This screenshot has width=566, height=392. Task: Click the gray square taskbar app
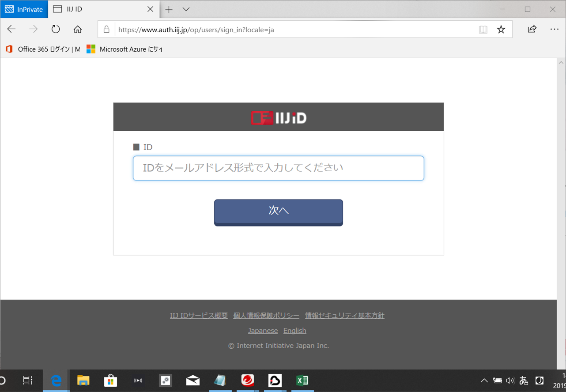coord(166,381)
